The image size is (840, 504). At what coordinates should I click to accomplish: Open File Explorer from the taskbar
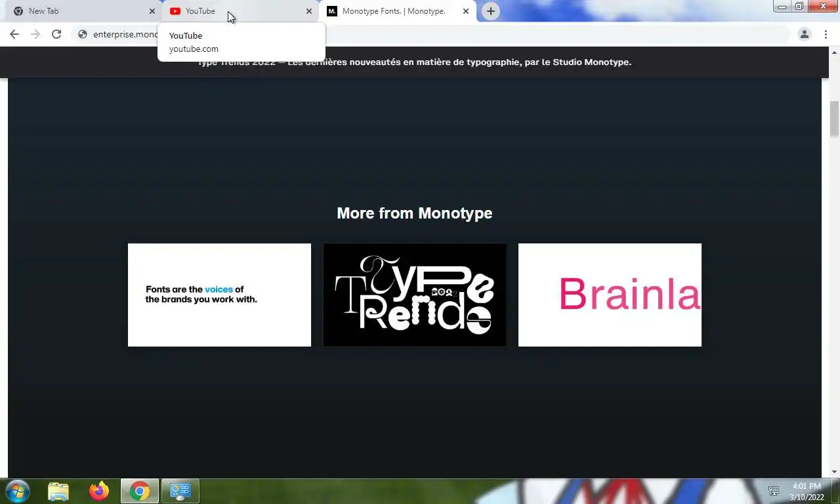[x=58, y=491]
